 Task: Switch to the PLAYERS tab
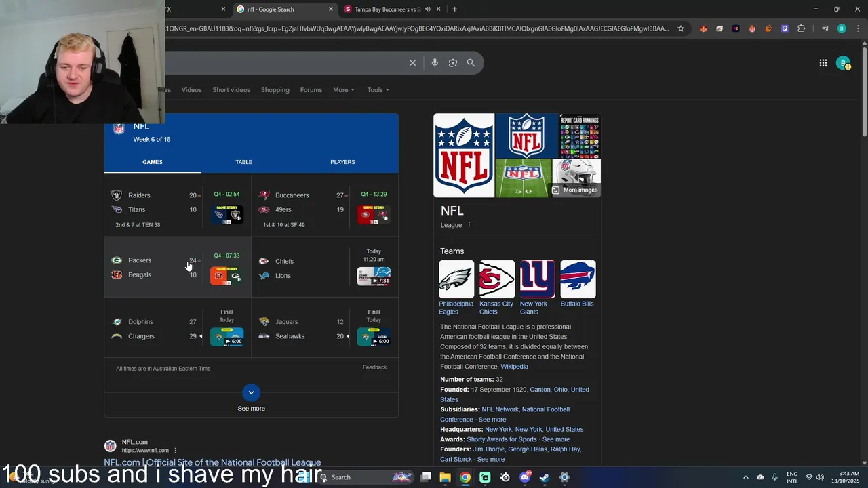(342, 162)
